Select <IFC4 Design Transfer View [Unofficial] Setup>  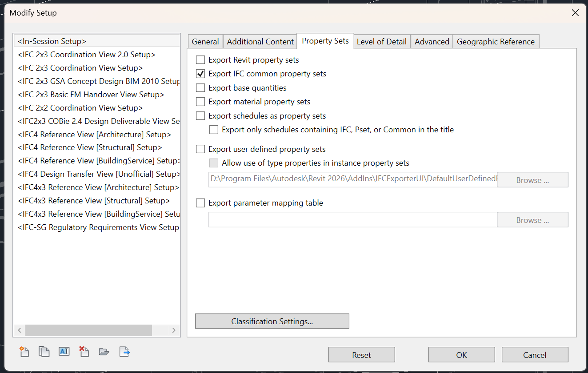pyautogui.click(x=97, y=174)
